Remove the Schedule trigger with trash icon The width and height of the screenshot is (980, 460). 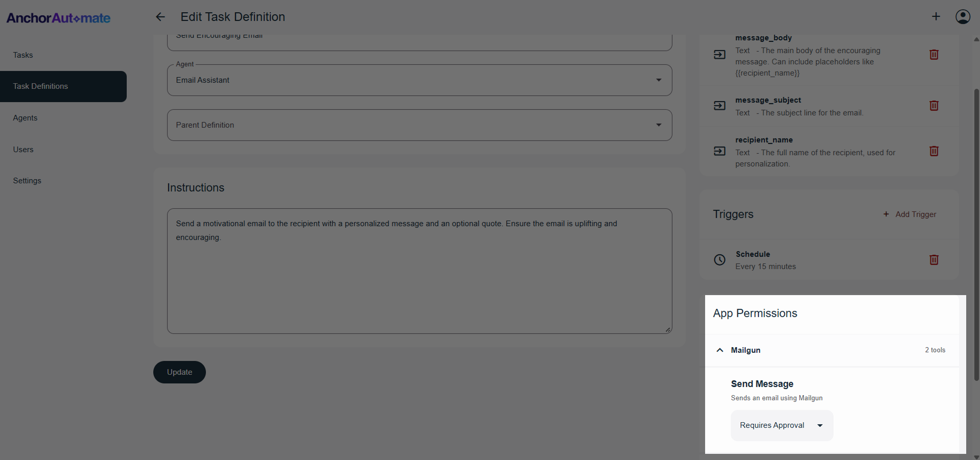point(934,260)
